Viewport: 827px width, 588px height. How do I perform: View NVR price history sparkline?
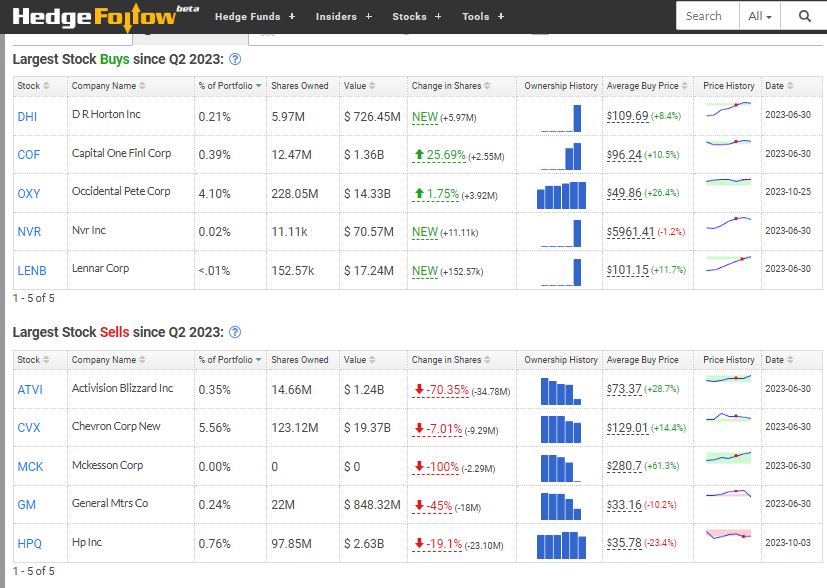tap(728, 223)
